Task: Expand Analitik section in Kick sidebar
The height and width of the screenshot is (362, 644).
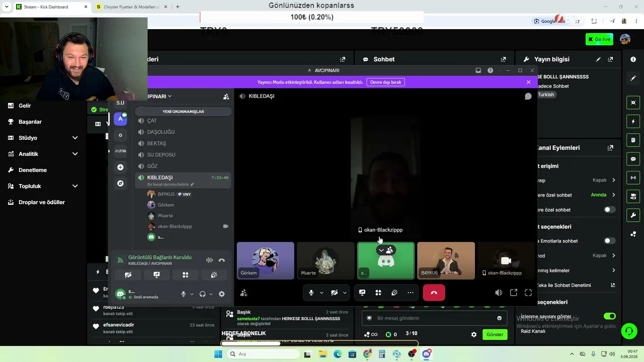Action: coord(75,154)
